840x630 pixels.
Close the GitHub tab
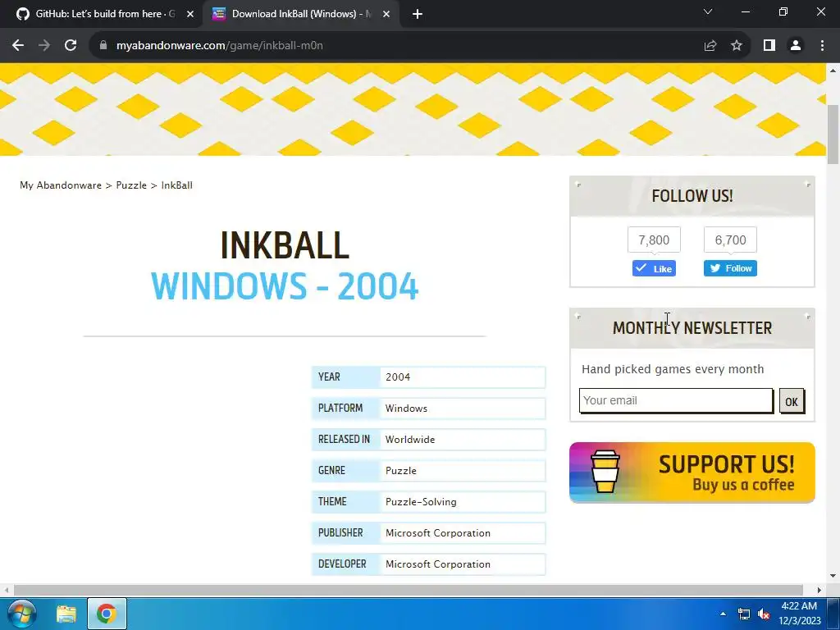point(190,14)
